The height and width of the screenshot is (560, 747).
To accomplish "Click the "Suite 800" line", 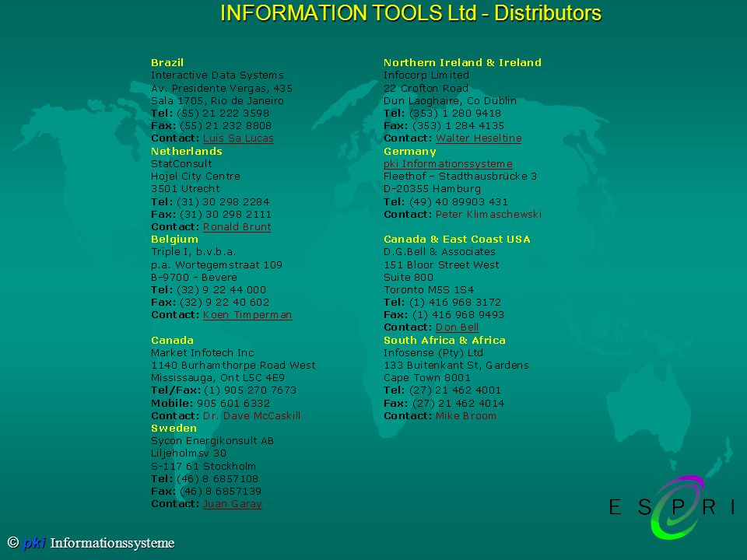I will coord(409,277).
